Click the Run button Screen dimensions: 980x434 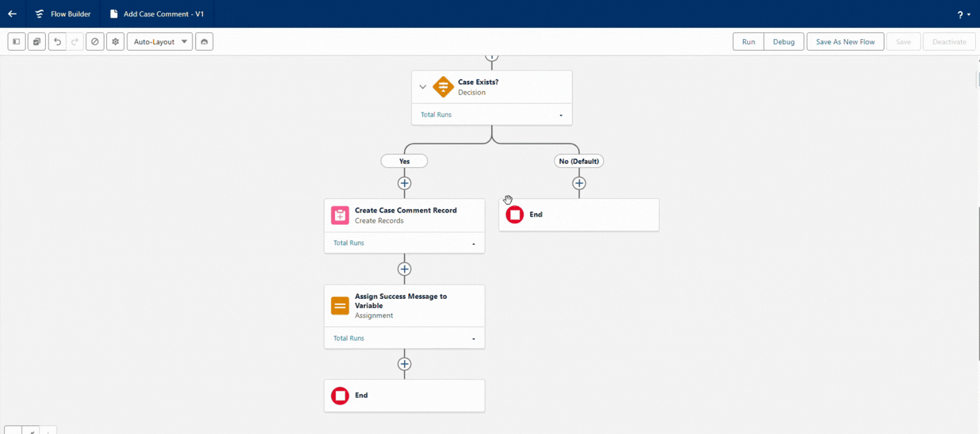(749, 42)
